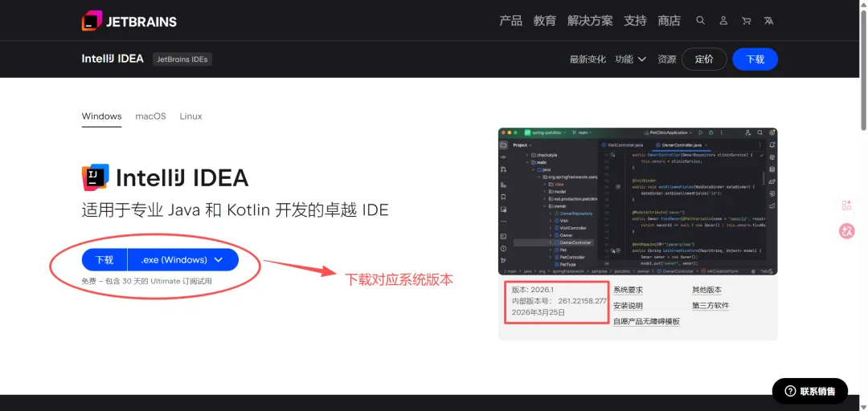Open the 其他版本 link
868x411 pixels.
(707, 290)
